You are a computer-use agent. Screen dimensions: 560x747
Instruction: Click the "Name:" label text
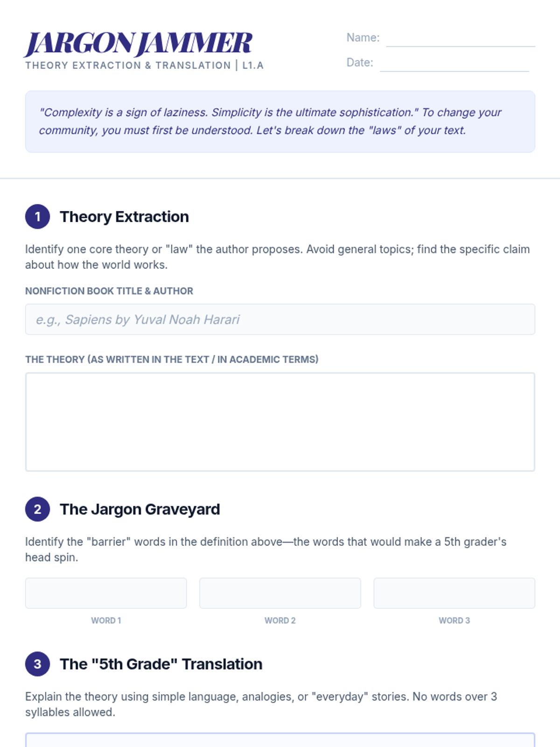pos(363,38)
